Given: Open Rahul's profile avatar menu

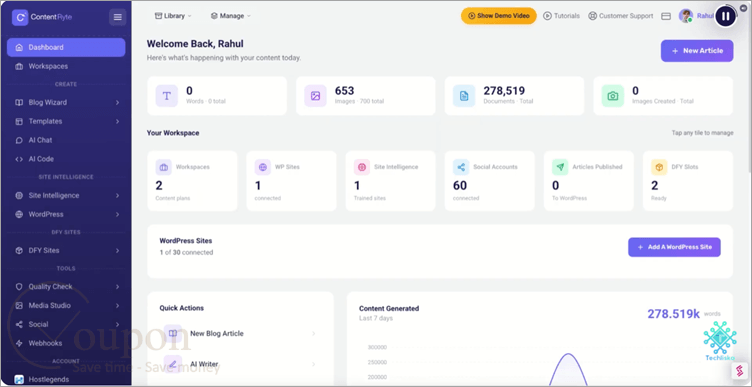Looking at the screenshot, I should point(686,16).
